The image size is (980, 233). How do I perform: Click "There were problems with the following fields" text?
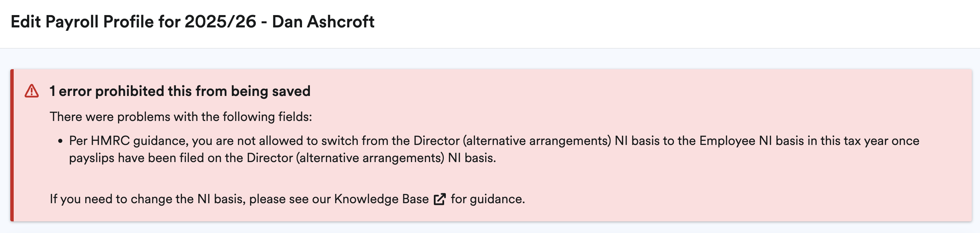tap(181, 117)
